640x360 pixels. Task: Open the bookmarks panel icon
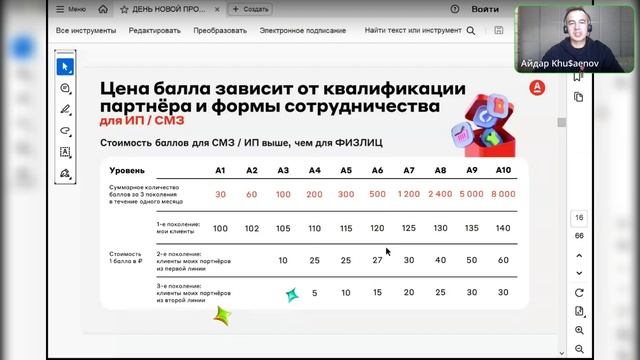[x=578, y=77]
